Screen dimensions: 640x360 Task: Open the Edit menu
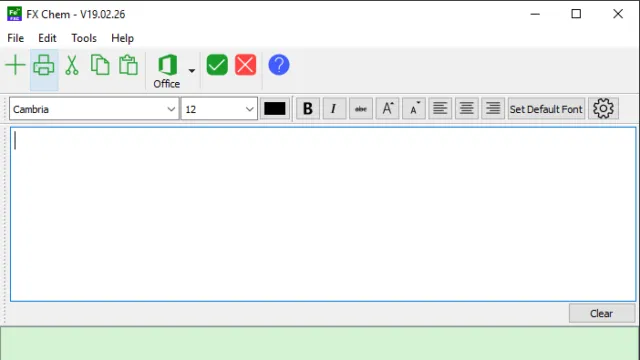coord(47,38)
